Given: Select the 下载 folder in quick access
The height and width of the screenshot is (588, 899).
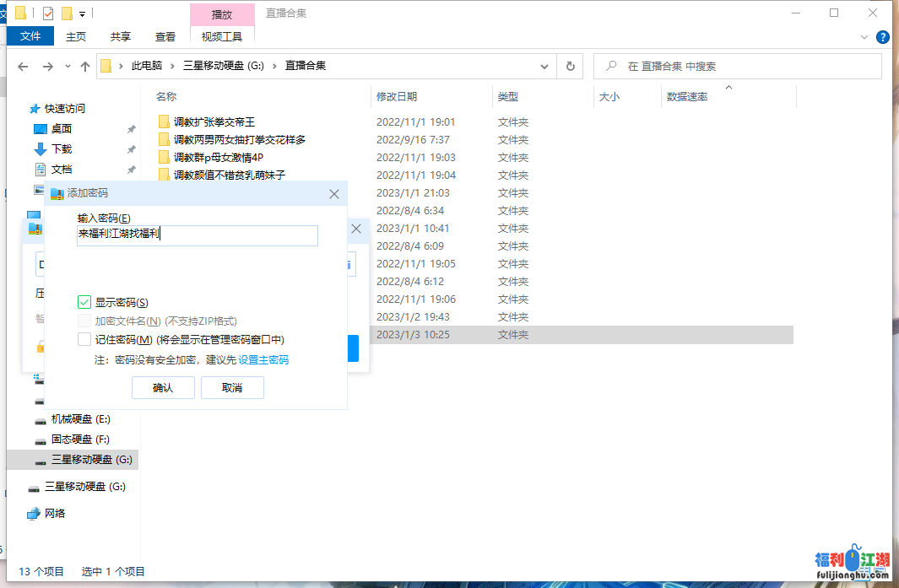Looking at the screenshot, I should pos(61,148).
